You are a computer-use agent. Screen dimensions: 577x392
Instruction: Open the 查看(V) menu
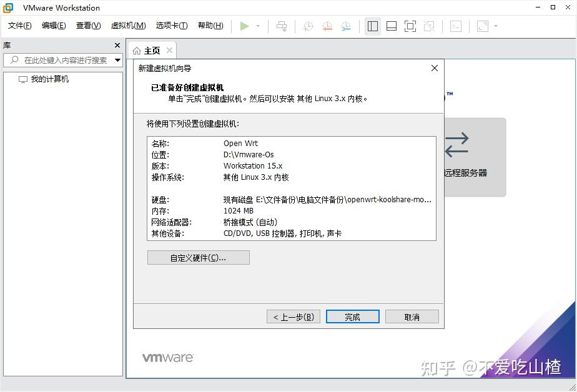click(x=88, y=26)
